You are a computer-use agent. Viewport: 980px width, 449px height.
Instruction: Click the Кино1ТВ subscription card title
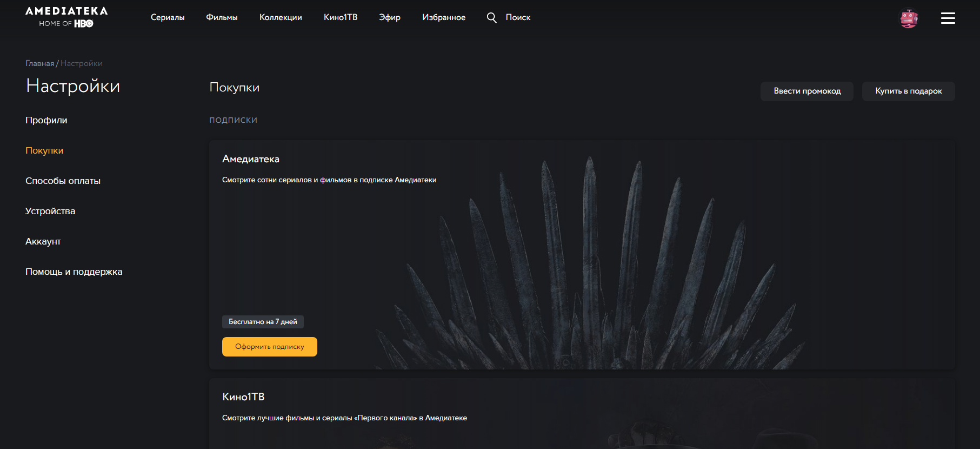pyautogui.click(x=243, y=397)
